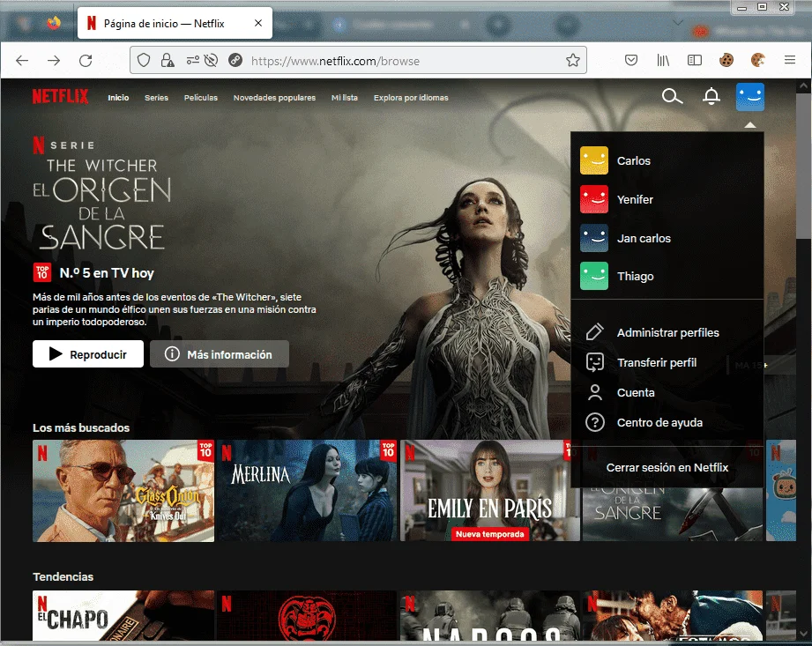Open the Netflix search icon
Viewport: 812px width, 646px height.
(672, 96)
